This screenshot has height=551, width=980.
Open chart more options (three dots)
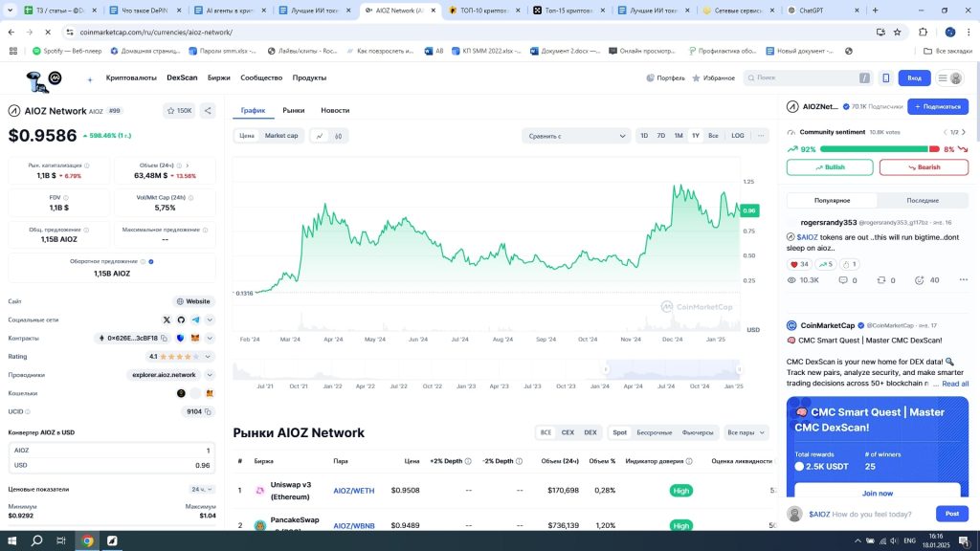[x=761, y=136]
